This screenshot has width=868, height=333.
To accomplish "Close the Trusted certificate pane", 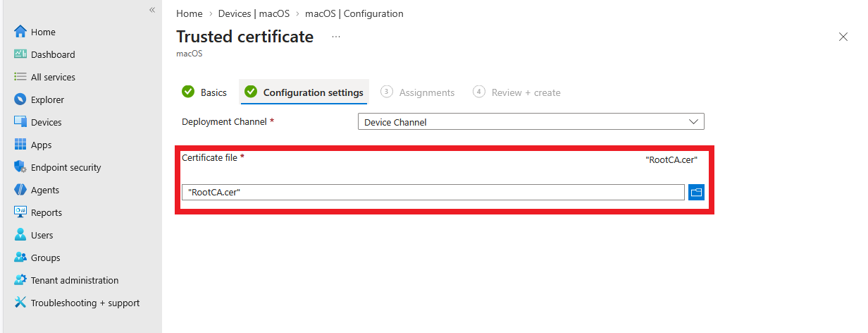I will click(x=843, y=37).
